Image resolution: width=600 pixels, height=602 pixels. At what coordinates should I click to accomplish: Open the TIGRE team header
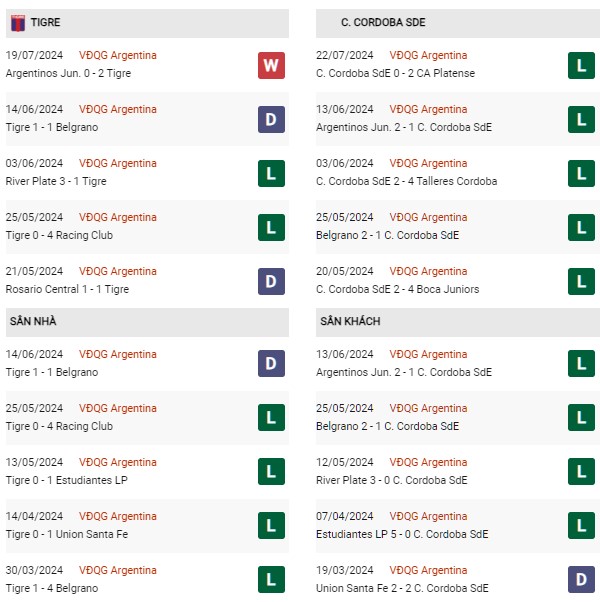pyautogui.click(x=147, y=23)
